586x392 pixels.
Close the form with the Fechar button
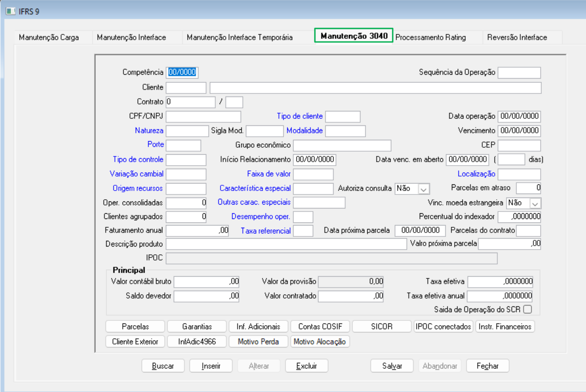(x=488, y=366)
